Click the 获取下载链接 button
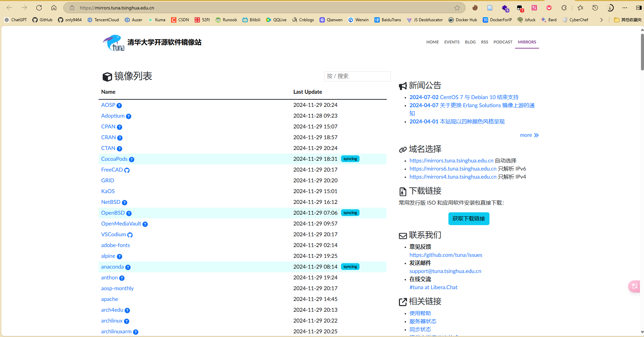Screen dimensions: 644x337 469,219
